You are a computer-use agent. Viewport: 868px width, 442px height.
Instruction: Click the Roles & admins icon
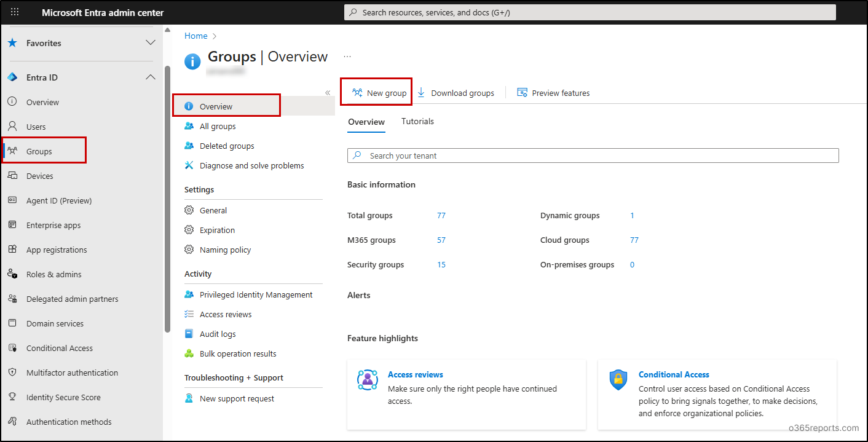pos(12,274)
